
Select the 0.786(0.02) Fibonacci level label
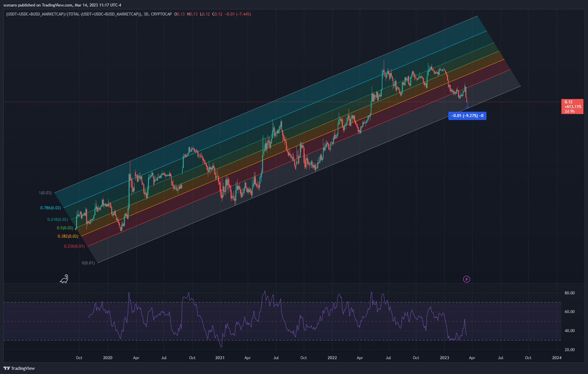click(50, 208)
